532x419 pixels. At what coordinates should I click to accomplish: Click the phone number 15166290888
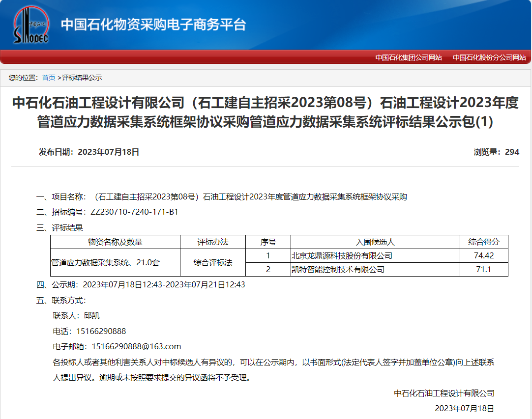[x=103, y=331]
